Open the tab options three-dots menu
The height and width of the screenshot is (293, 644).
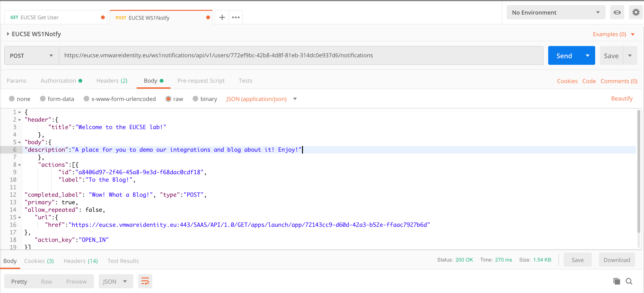point(236,18)
